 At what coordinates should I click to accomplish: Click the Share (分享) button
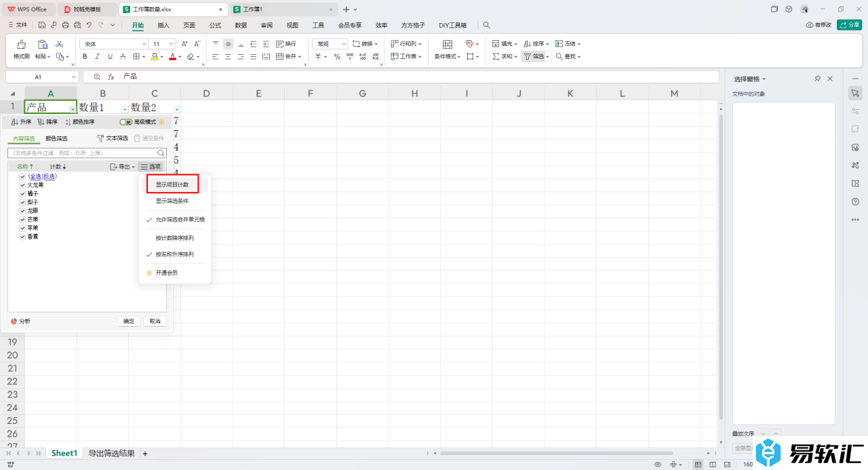(x=849, y=25)
